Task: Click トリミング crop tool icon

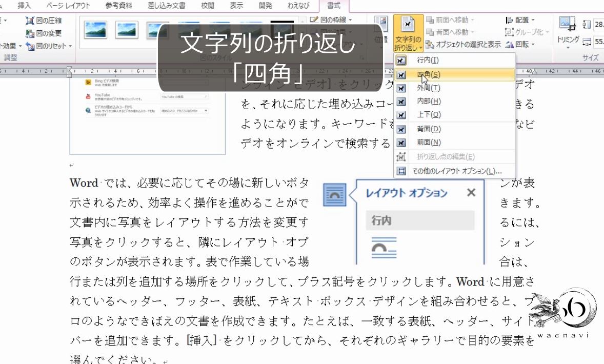Action: pyautogui.click(x=568, y=24)
